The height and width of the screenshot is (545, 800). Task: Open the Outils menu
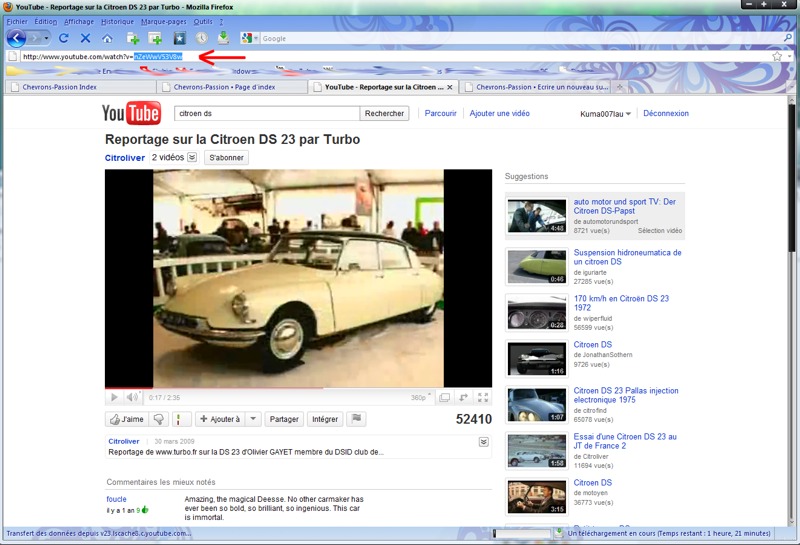[x=203, y=22]
